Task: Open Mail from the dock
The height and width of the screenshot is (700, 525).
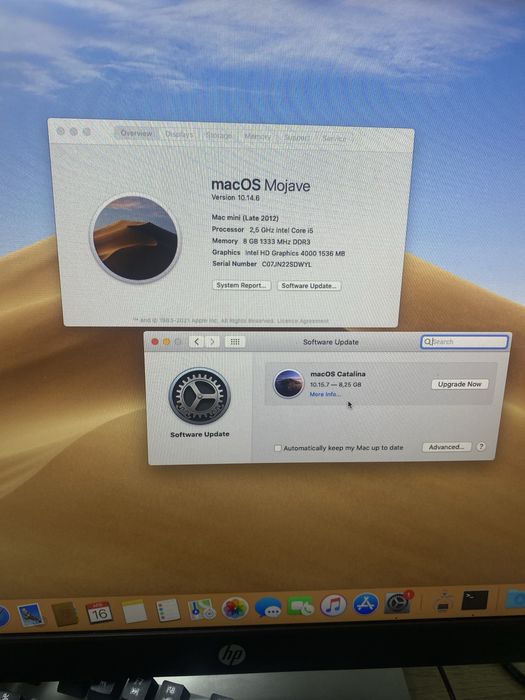Action: point(31,614)
